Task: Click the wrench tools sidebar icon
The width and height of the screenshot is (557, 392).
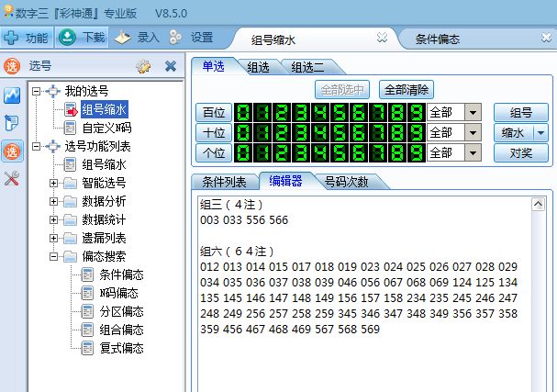Action: point(12,178)
